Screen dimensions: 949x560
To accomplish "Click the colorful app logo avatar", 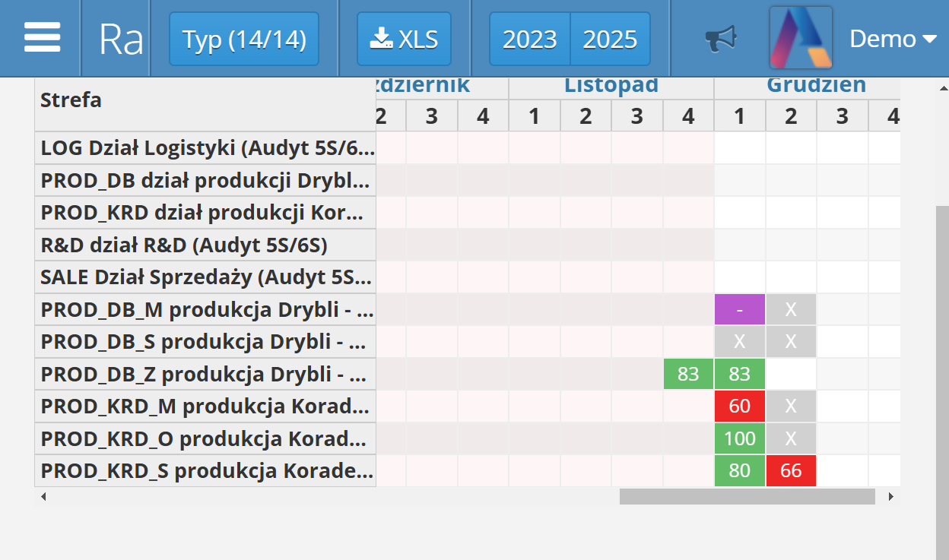I will [801, 38].
